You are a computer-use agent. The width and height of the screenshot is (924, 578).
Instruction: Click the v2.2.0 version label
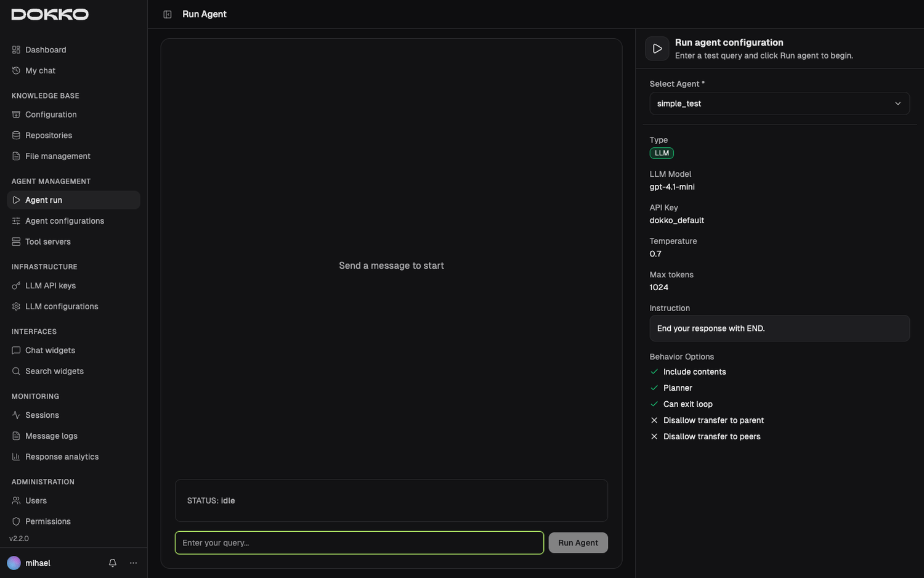tap(19, 539)
